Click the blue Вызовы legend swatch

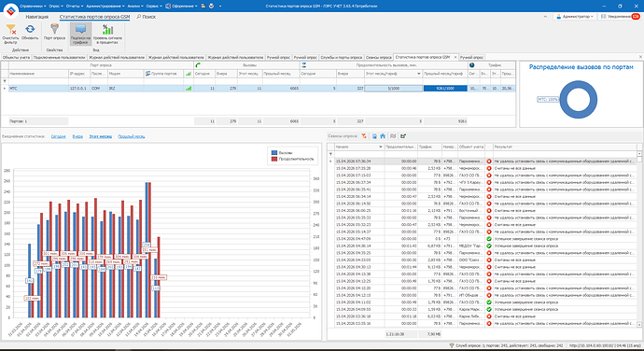(274, 153)
